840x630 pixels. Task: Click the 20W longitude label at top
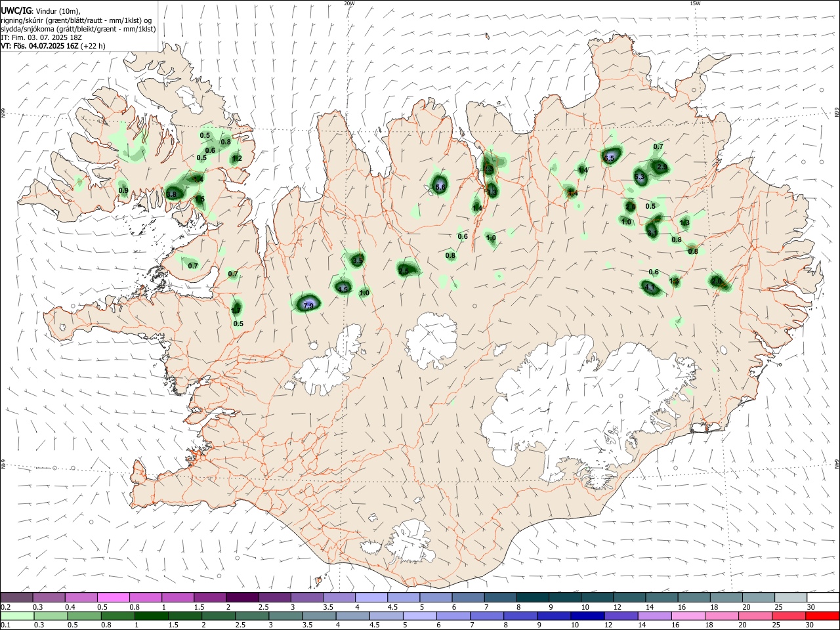(x=349, y=3)
